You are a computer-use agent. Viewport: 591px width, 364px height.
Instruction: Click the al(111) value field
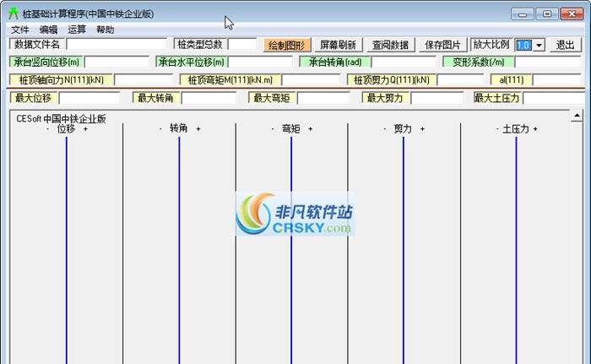[556, 79]
